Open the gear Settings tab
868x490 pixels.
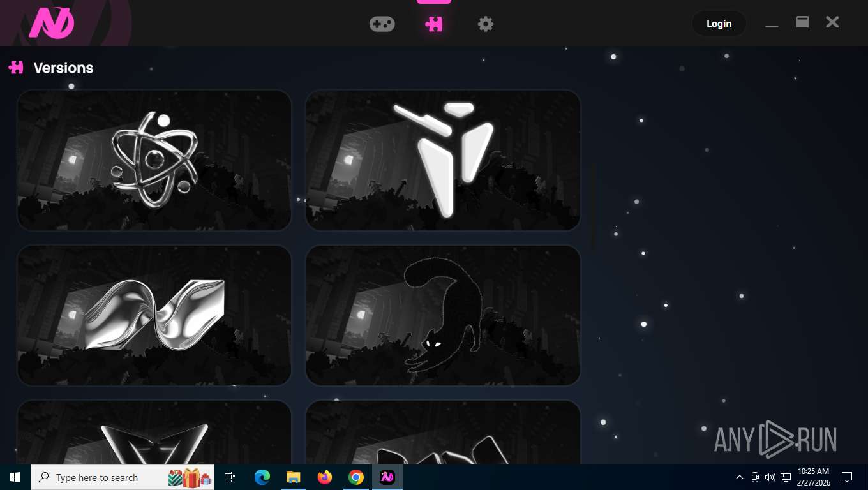tap(486, 24)
